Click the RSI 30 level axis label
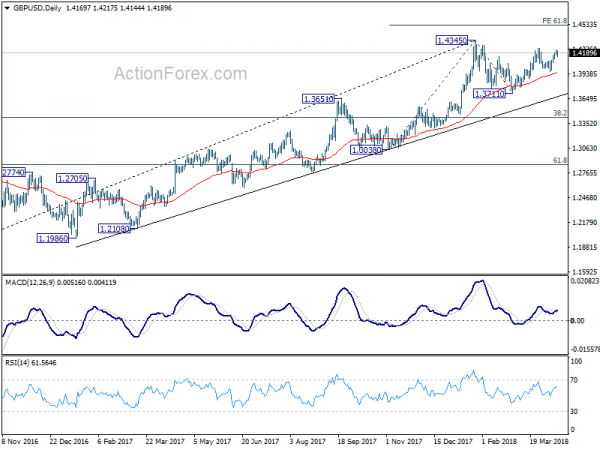600x450 pixels. (574, 411)
